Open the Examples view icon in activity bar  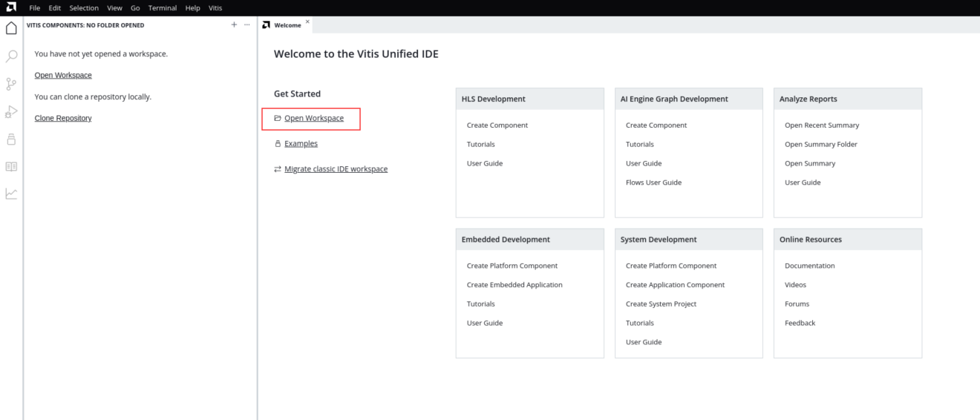point(11,139)
